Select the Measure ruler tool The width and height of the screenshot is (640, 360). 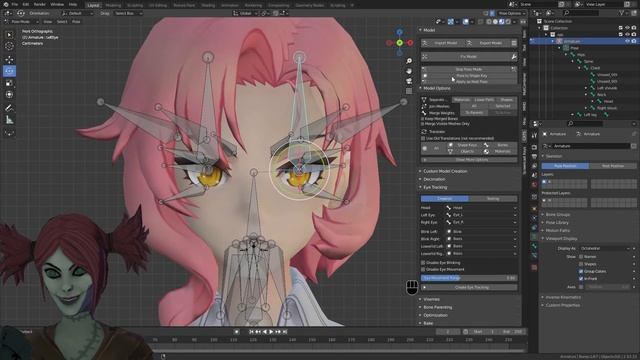[x=9, y=120]
